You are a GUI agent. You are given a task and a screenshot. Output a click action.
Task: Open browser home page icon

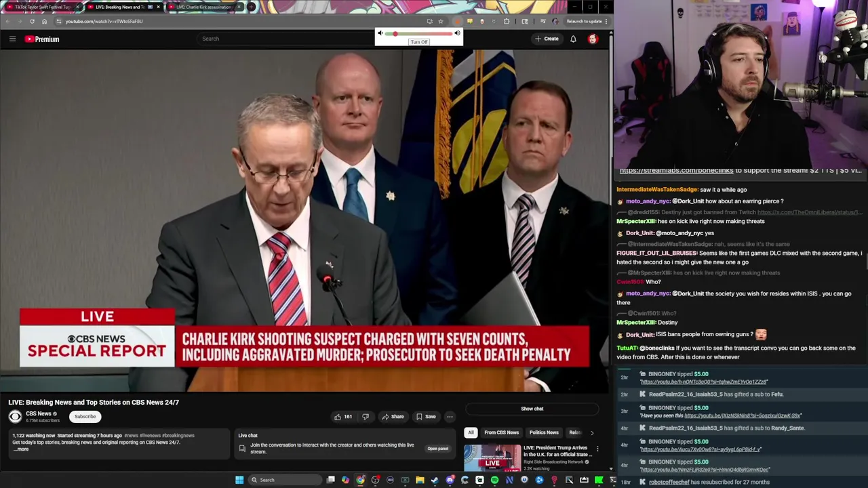(x=44, y=21)
